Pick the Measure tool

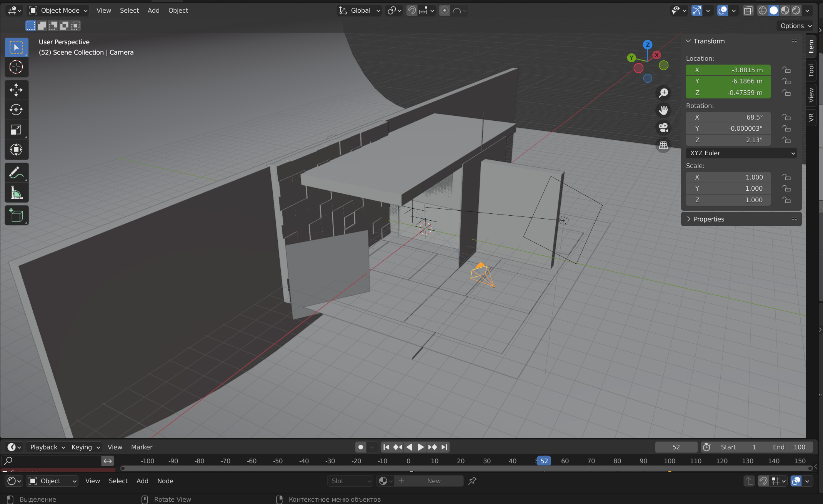[16, 193]
